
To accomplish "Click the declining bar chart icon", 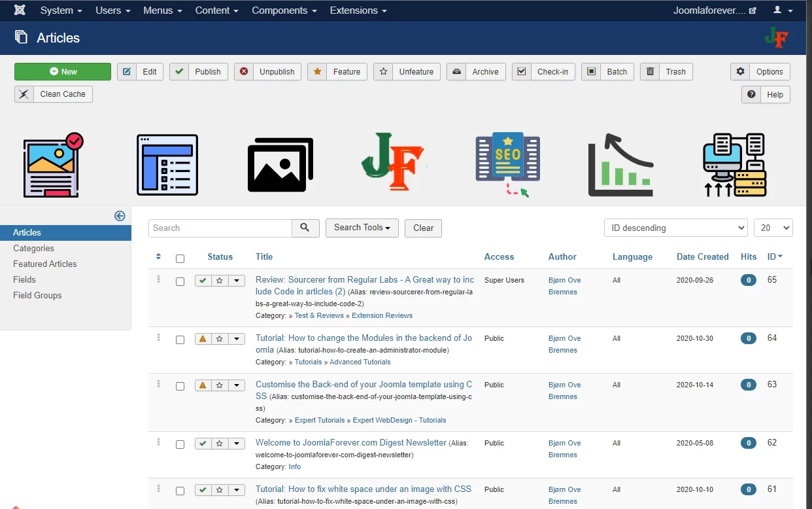I will click(620, 164).
